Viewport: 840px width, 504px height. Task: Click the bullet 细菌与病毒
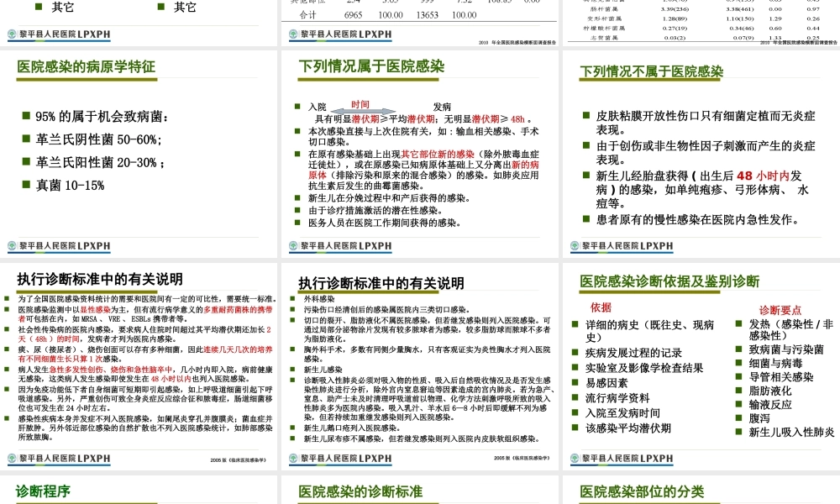coord(775,363)
